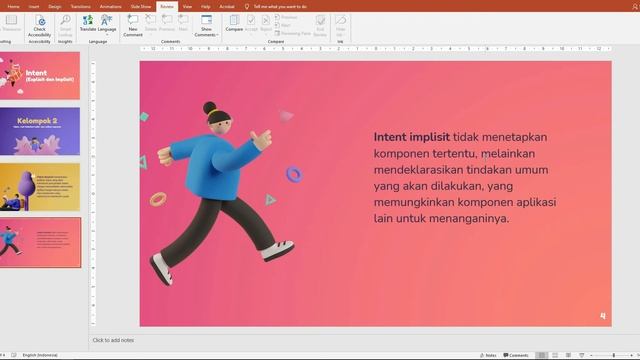640x360 pixels.
Task: Click the account icon in title bar
Action: tap(635, 7)
